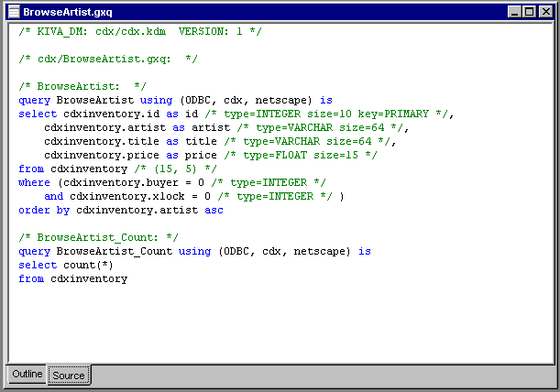This screenshot has width=560, height=392.
Task: Click the 'cdxinventory.price as price' line
Action: click(x=211, y=155)
